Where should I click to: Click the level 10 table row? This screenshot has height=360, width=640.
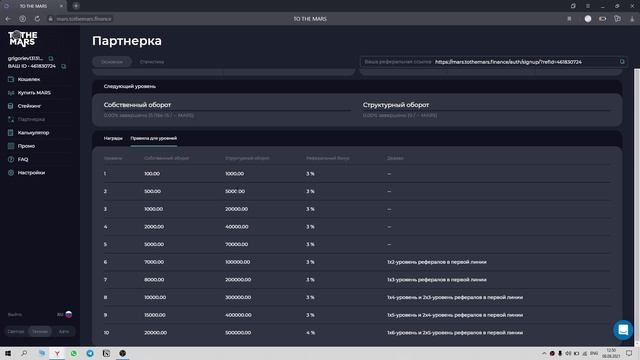tap(357, 333)
